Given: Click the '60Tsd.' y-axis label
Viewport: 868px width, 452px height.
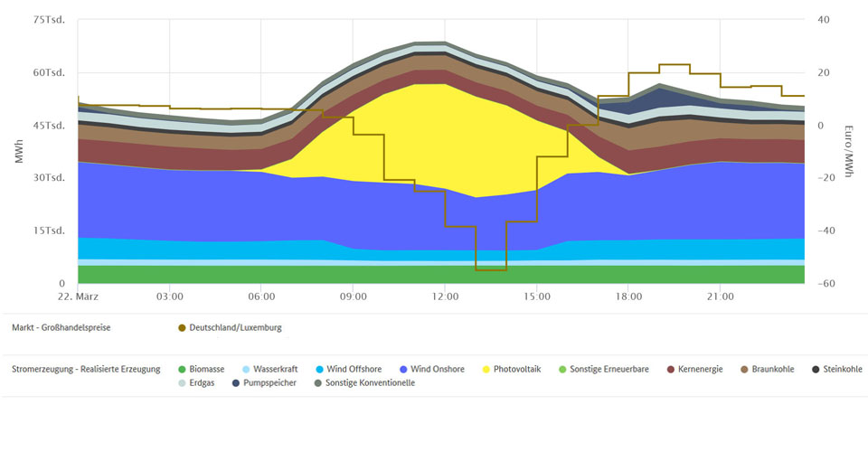Looking at the screenshot, I should [x=49, y=72].
